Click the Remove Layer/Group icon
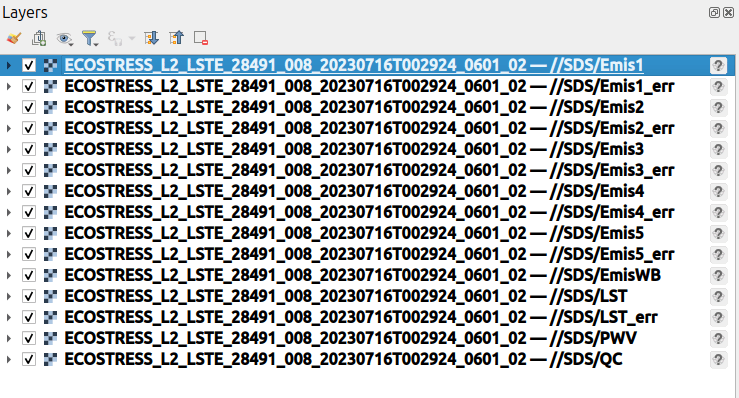 [x=201, y=38]
